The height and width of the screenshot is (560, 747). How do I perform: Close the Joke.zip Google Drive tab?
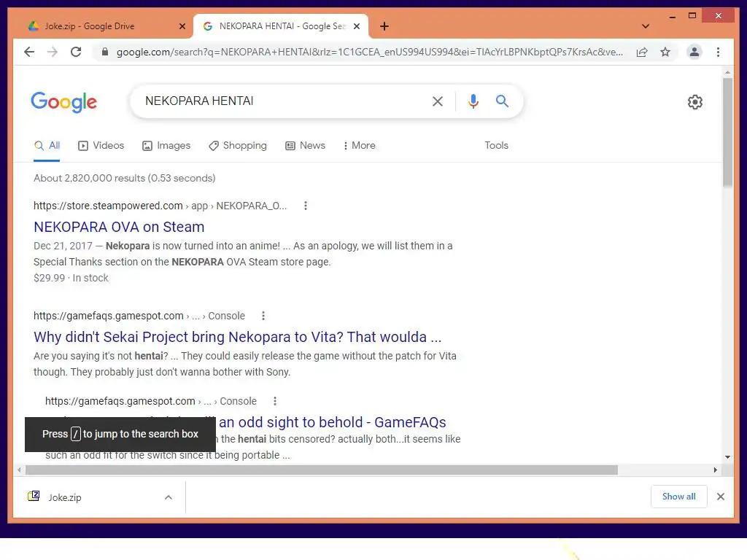(x=182, y=26)
